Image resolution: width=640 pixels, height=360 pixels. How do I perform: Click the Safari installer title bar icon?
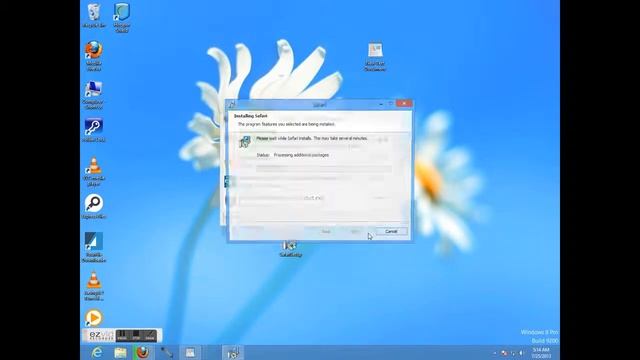232,105
